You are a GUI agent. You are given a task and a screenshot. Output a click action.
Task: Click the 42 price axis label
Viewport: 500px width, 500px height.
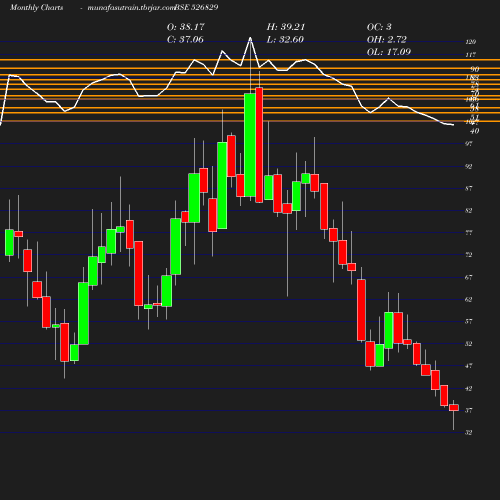469,389
